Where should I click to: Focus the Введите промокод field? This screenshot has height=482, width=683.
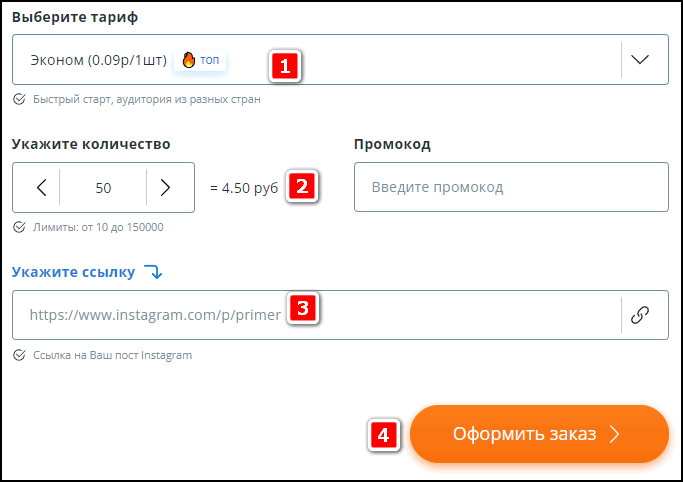(x=511, y=187)
